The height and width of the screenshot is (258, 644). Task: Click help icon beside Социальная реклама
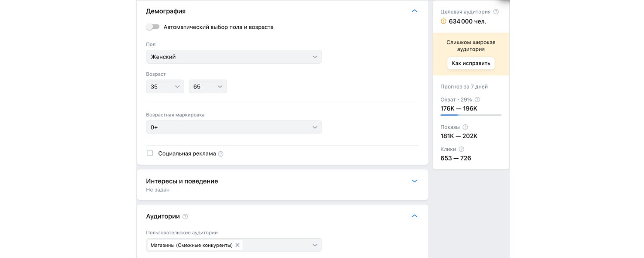point(221,154)
